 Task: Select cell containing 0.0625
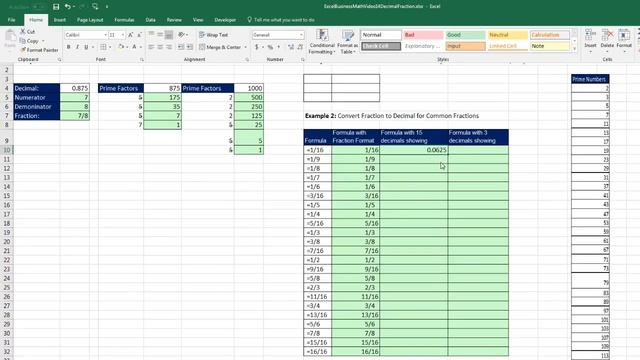pyautogui.click(x=413, y=150)
